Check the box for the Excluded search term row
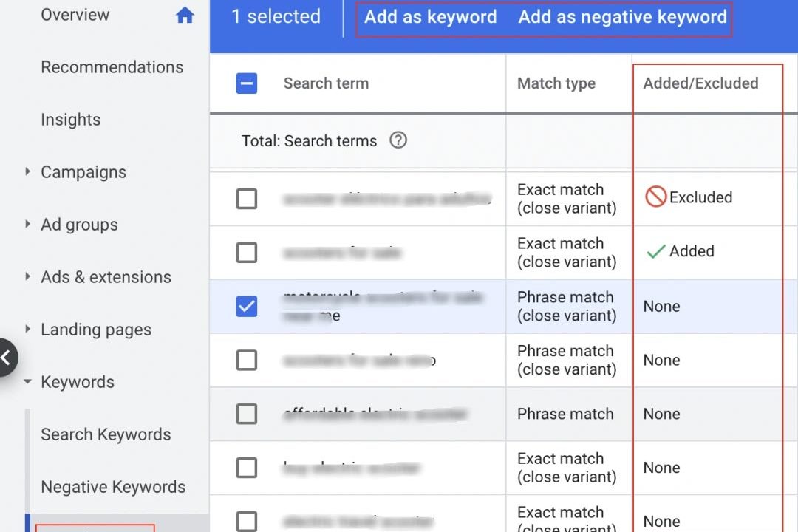The image size is (798, 532). (246, 199)
